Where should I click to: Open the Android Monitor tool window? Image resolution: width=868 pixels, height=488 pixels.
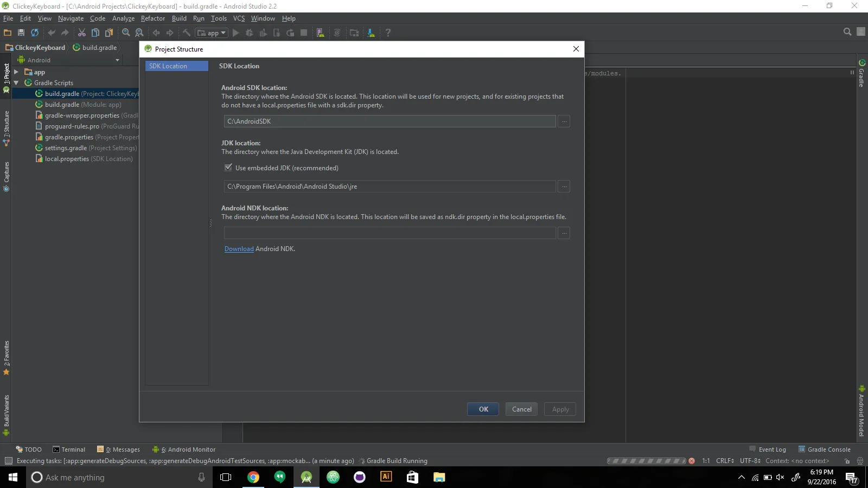(184, 450)
